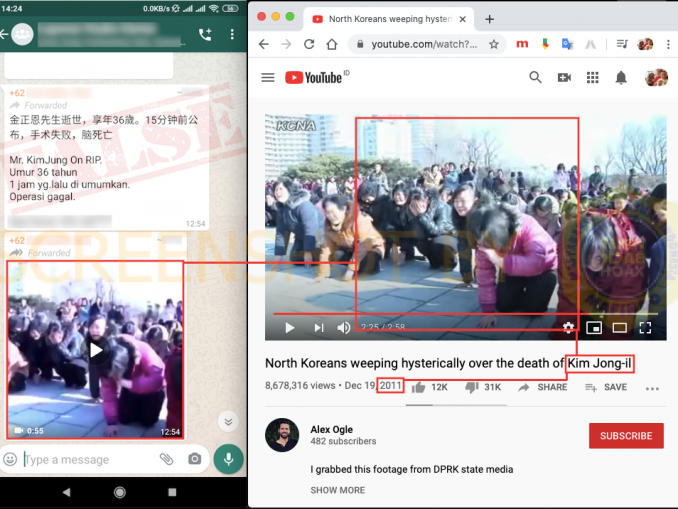678x509 pixels.
Task: Skip to the next YouTube video
Action: pyautogui.click(x=319, y=328)
